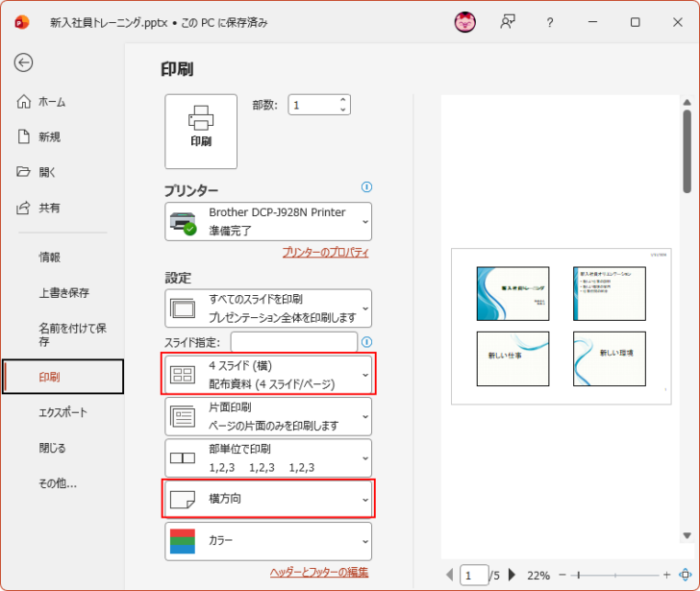Viewport: 700px width, 591px height.
Task: Click the 新しい仕事 slide thumbnail in preview
Action: [512, 358]
